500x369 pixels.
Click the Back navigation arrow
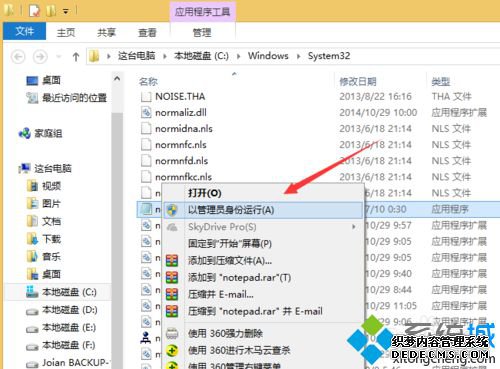click(18, 57)
